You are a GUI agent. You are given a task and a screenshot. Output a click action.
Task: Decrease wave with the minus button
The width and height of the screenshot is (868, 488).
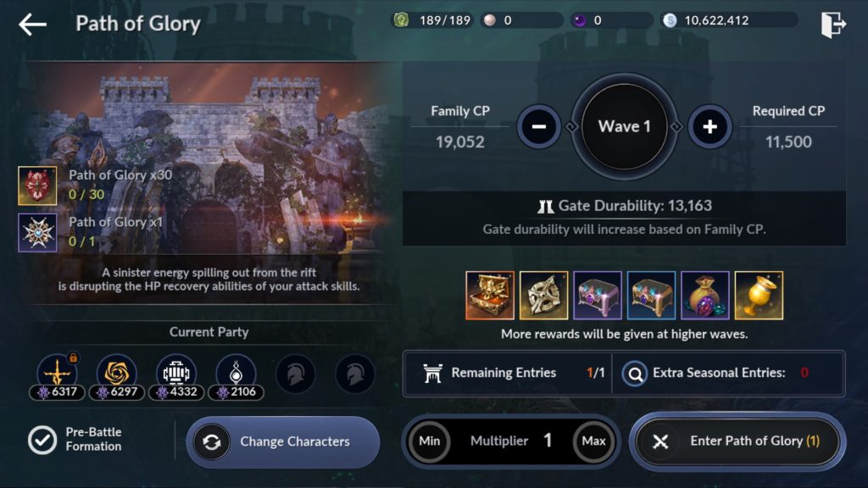pyautogui.click(x=539, y=127)
